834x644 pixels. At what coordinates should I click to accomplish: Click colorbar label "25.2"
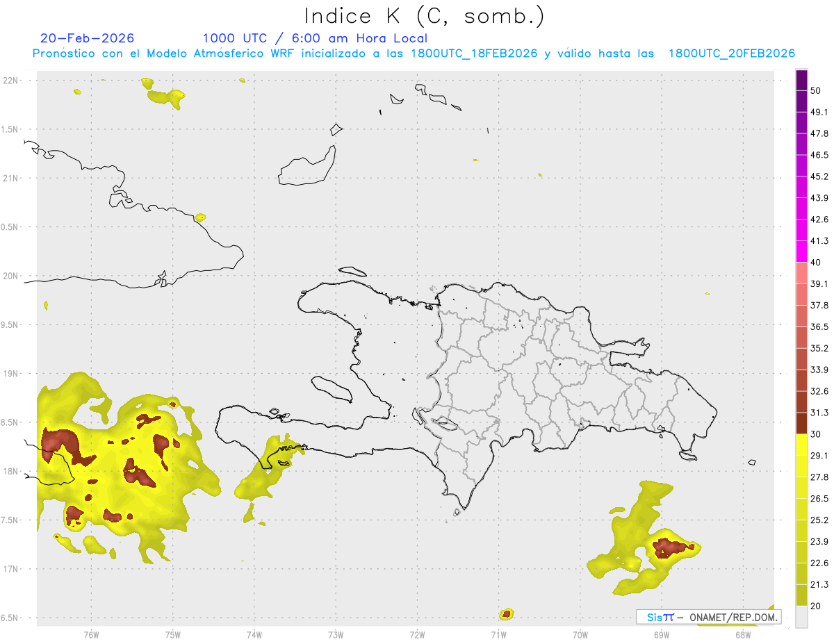pyautogui.click(x=819, y=520)
